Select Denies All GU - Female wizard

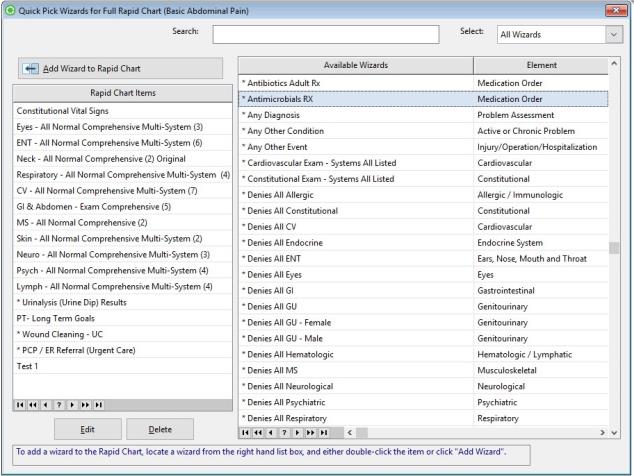(x=423, y=323)
